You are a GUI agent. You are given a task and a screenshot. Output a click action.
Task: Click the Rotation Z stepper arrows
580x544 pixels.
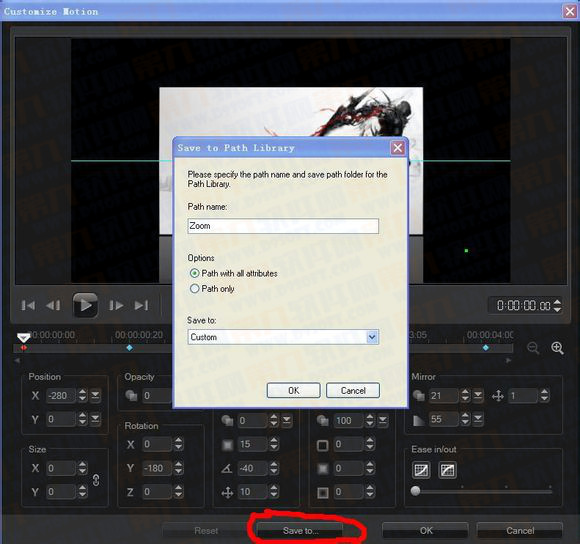[178, 492]
